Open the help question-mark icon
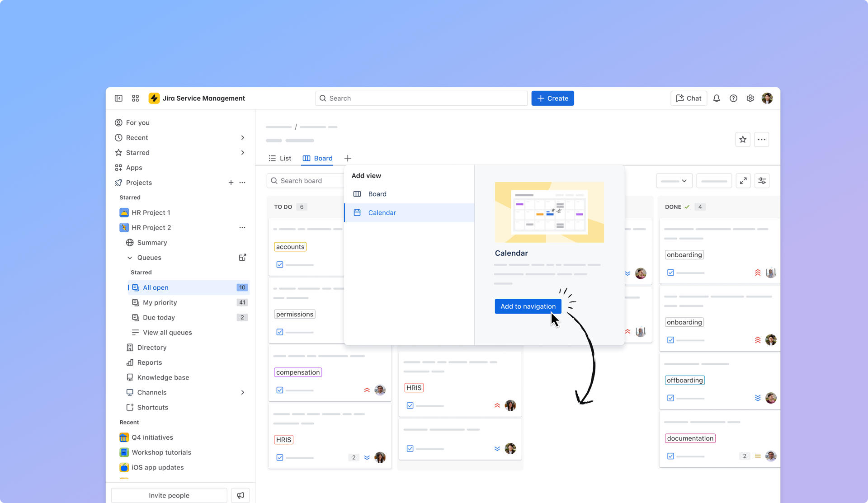Image resolution: width=868 pixels, height=503 pixels. (x=733, y=98)
